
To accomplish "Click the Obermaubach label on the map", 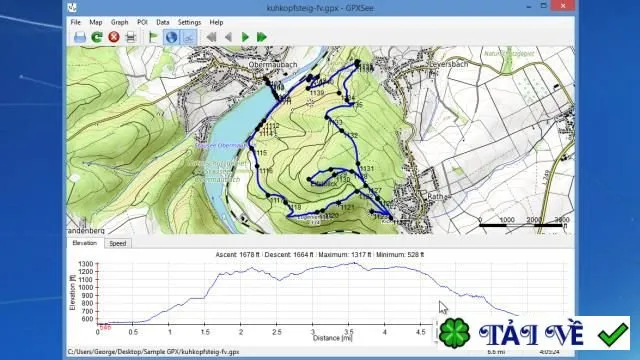I will pos(273,64).
